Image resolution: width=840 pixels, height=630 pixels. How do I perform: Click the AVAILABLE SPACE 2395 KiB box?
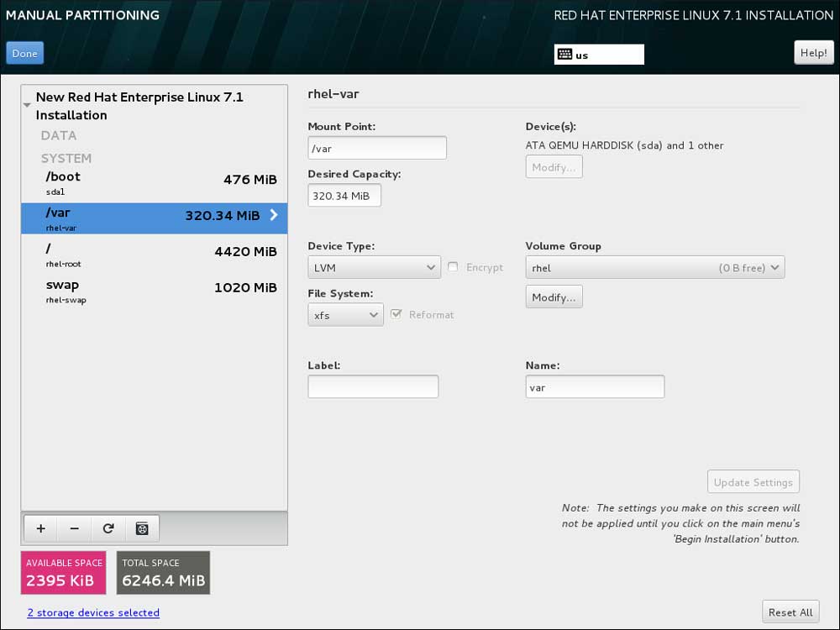tap(63, 573)
